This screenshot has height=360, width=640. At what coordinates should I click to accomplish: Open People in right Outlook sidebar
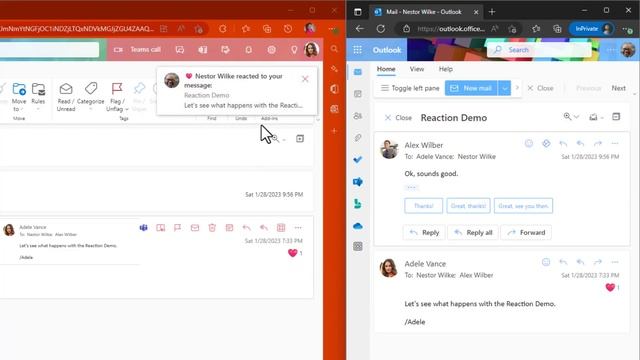click(358, 116)
